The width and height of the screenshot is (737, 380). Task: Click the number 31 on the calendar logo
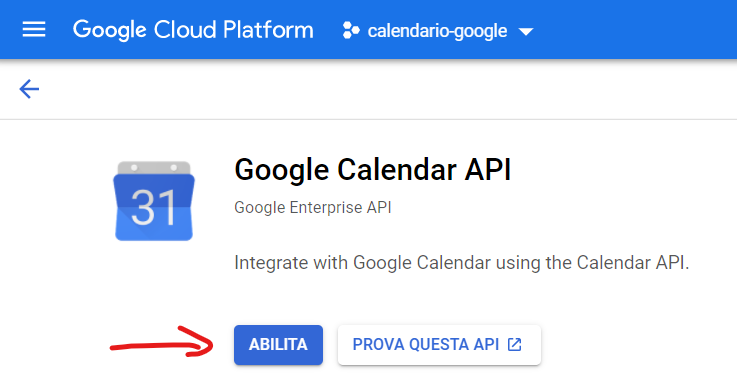coord(154,208)
